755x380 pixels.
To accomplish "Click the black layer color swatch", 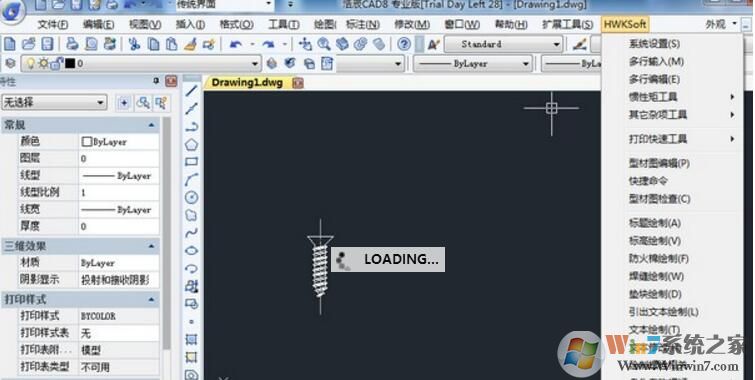I will tap(70, 64).
